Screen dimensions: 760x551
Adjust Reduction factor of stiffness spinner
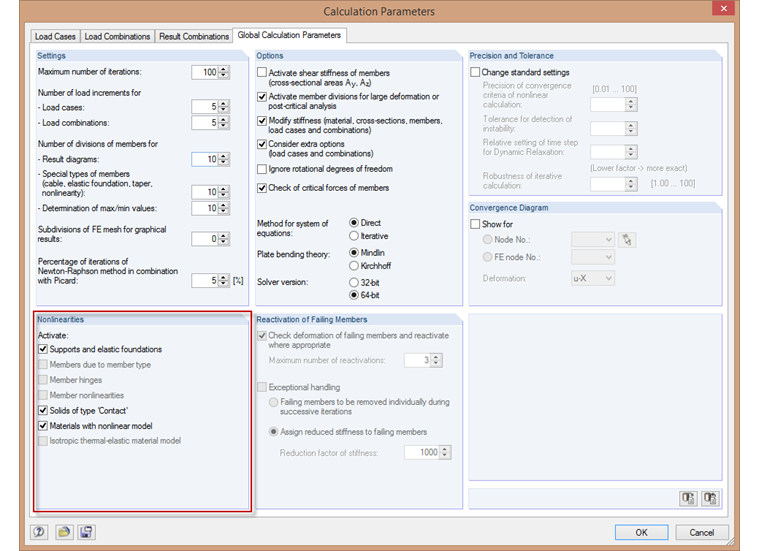(445, 453)
